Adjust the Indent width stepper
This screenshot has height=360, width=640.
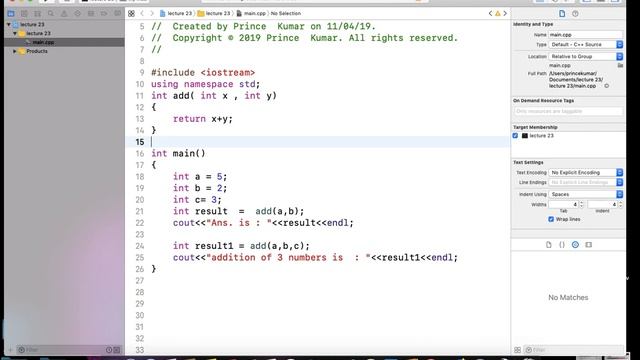tap(620, 204)
